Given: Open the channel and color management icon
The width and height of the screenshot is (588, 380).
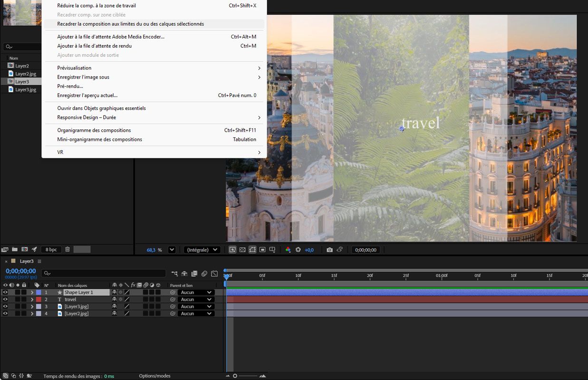Looking at the screenshot, I should [x=288, y=250].
